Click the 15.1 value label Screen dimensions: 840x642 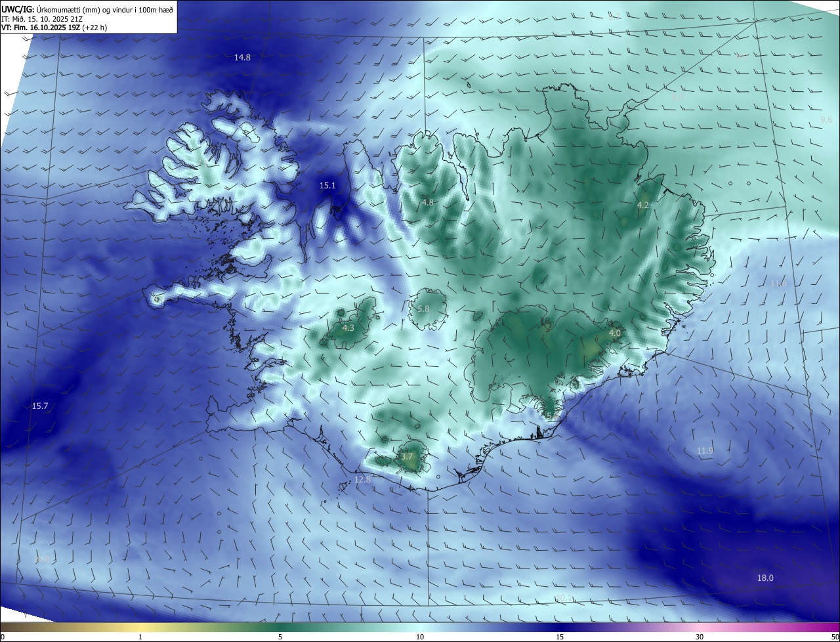[x=327, y=186]
